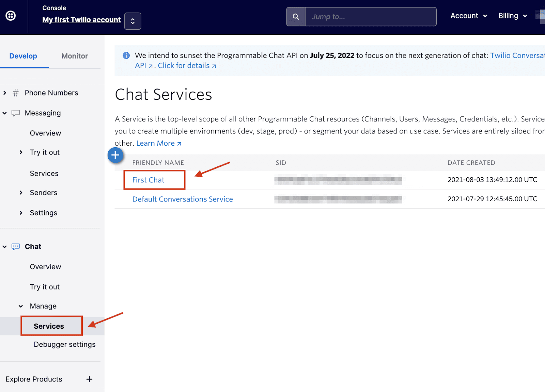Screen dimensions: 545x392
Task: Expand Senders under Messaging
Action: pyautogui.click(x=21, y=193)
